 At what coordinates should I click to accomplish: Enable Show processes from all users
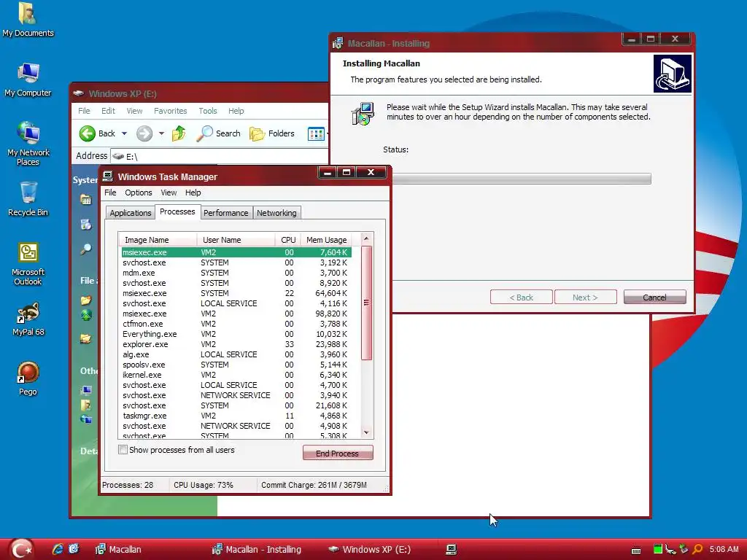pos(123,449)
